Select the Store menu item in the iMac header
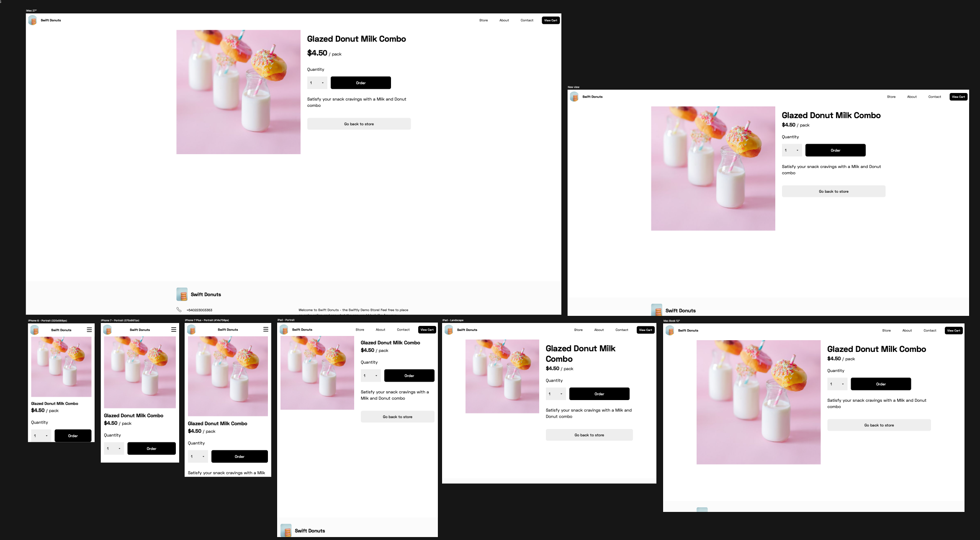This screenshot has height=540, width=980. click(484, 20)
